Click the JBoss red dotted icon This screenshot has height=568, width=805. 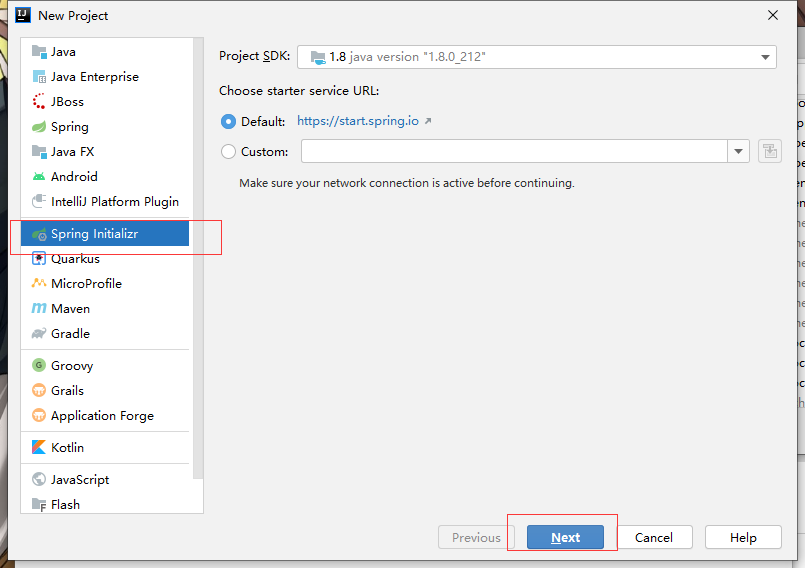[39, 102]
